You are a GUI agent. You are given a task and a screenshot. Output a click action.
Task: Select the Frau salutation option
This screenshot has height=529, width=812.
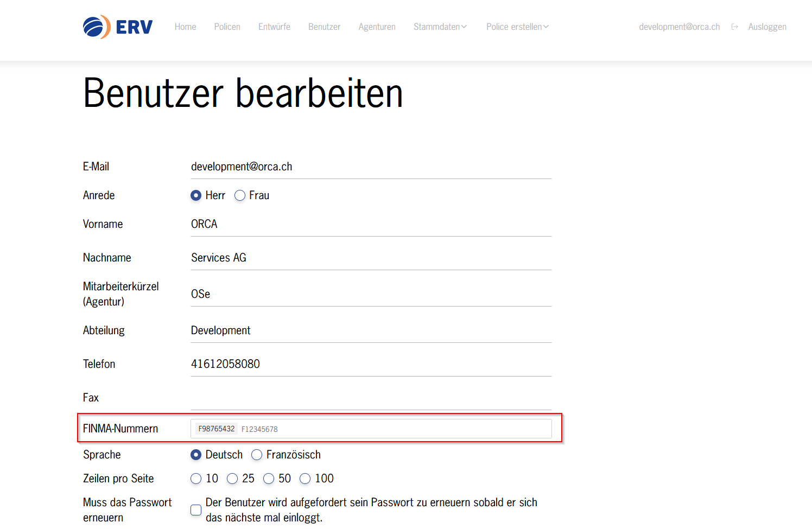tap(240, 195)
